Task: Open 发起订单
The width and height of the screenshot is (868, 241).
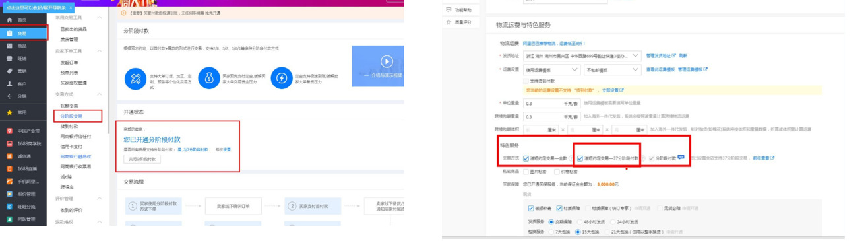Action: (69, 62)
